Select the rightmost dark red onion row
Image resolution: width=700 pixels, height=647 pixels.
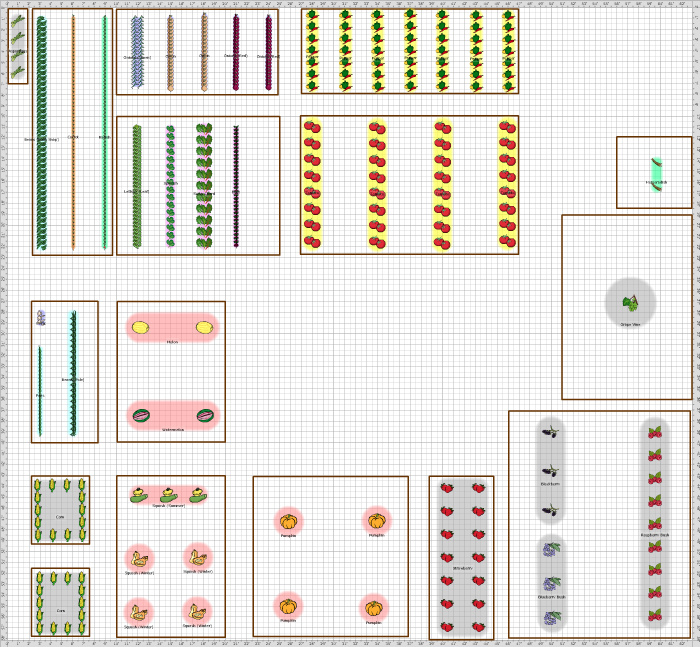(x=269, y=52)
